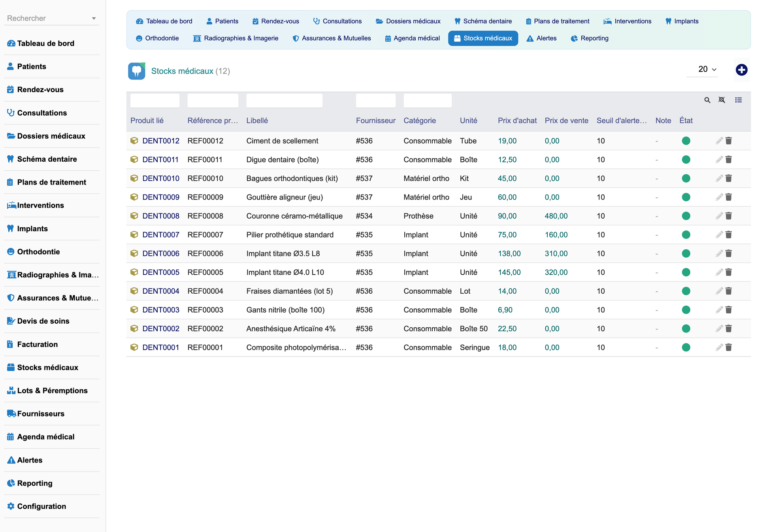The height and width of the screenshot is (532, 769).
Task: Toggle the green status dot for DENT0007
Action: click(x=686, y=235)
